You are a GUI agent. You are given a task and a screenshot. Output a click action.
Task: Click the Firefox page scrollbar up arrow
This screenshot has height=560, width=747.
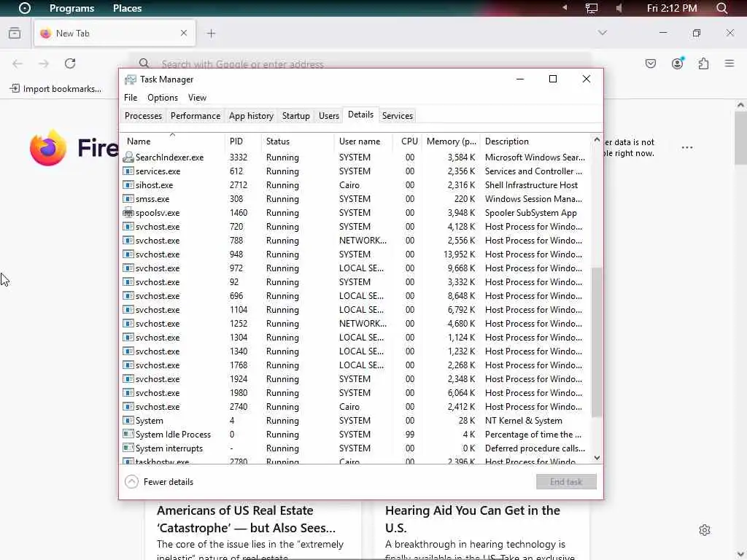coord(740,105)
